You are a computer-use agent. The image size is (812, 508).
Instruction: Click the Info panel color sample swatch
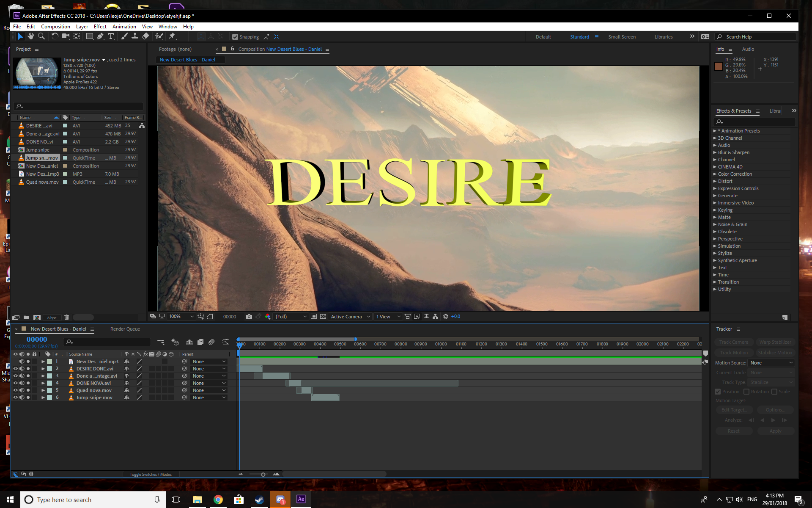click(x=718, y=66)
